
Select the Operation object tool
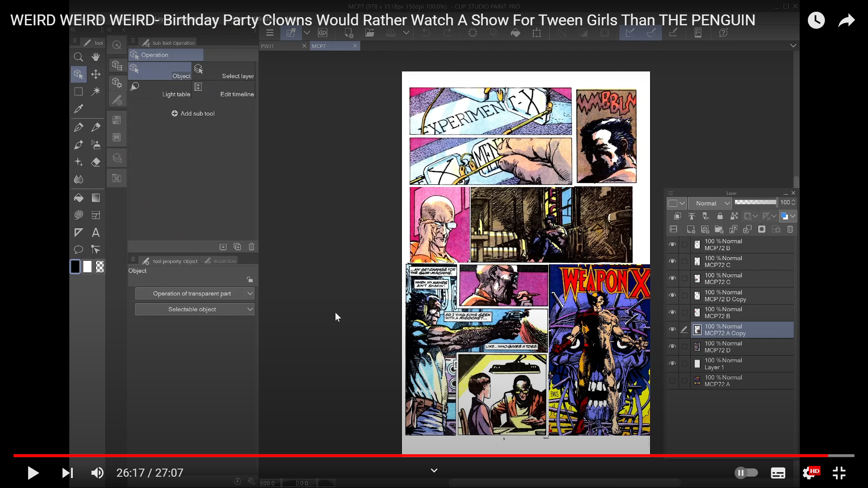[x=78, y=74]
